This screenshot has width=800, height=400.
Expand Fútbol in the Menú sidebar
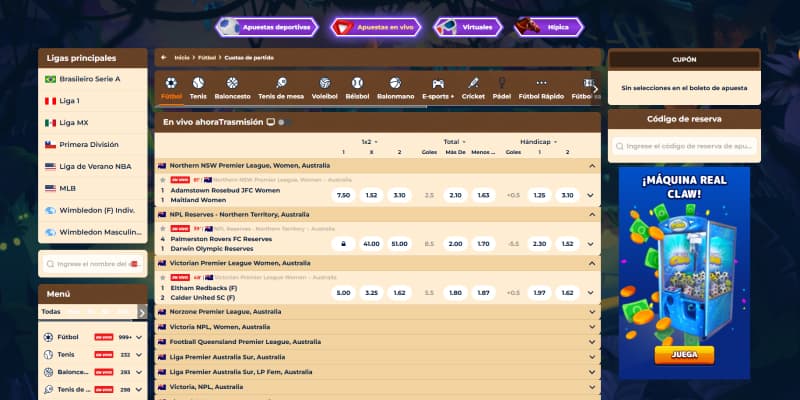[x=139, y=338]
